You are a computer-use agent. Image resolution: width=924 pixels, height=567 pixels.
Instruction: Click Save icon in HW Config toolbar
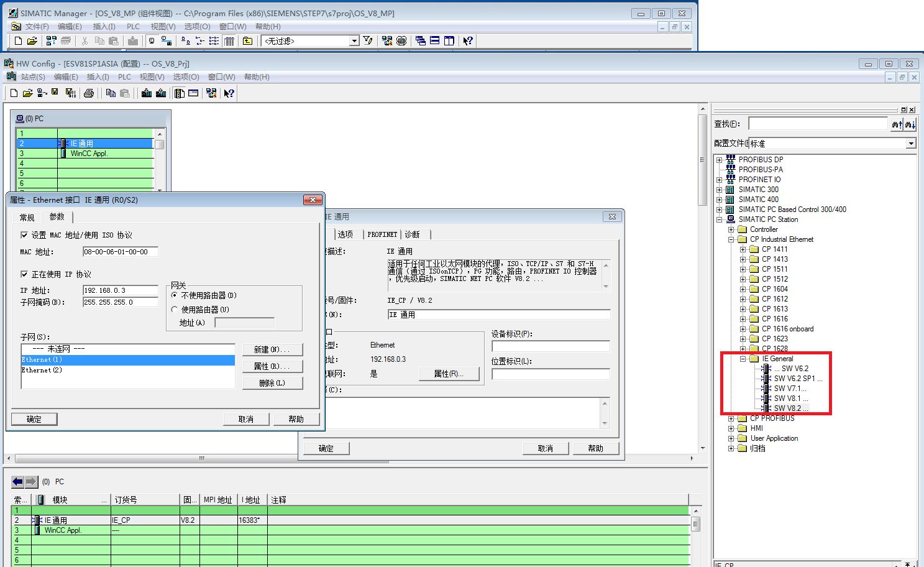(55, 93)
